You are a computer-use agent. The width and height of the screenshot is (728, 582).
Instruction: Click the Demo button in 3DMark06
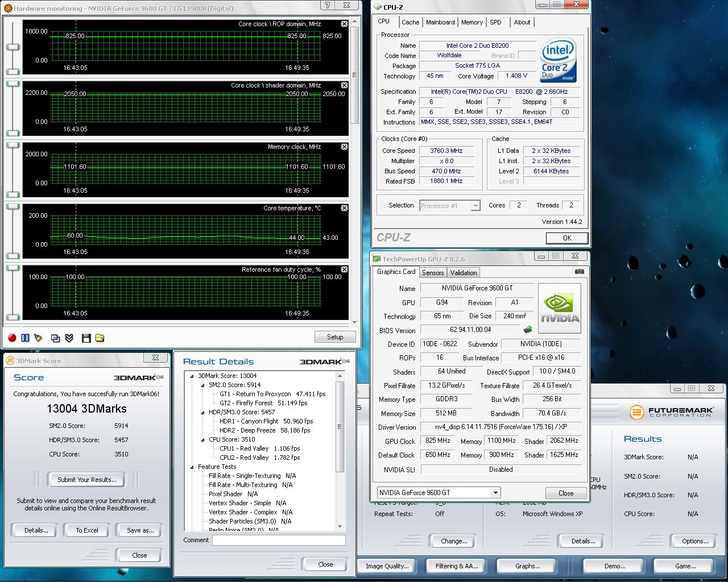(614, 566)
